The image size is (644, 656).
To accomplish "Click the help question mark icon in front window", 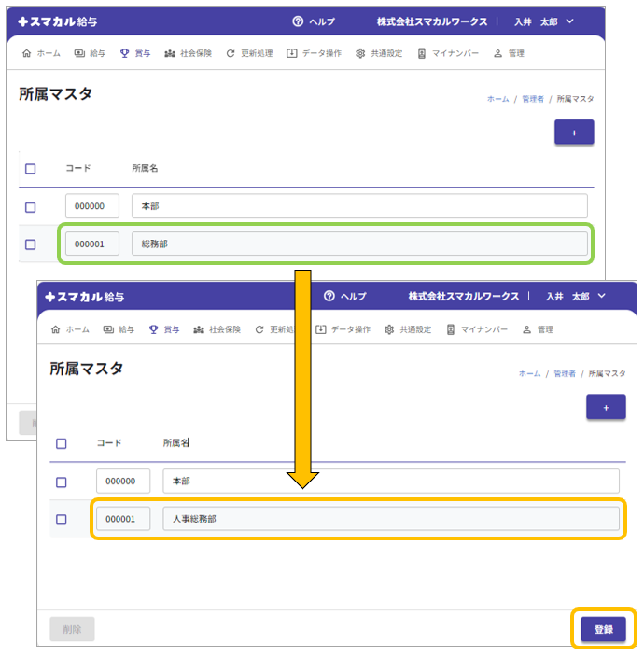I will click(x=329, y=297).
